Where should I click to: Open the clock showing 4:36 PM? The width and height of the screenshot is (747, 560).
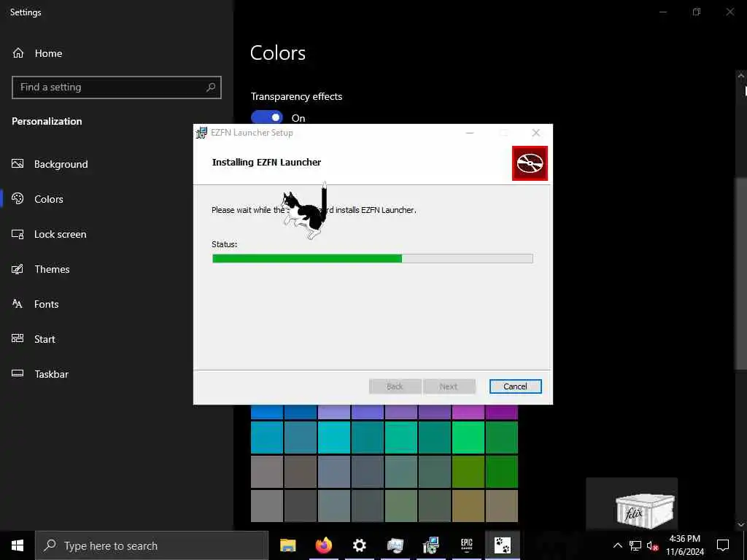684,545
